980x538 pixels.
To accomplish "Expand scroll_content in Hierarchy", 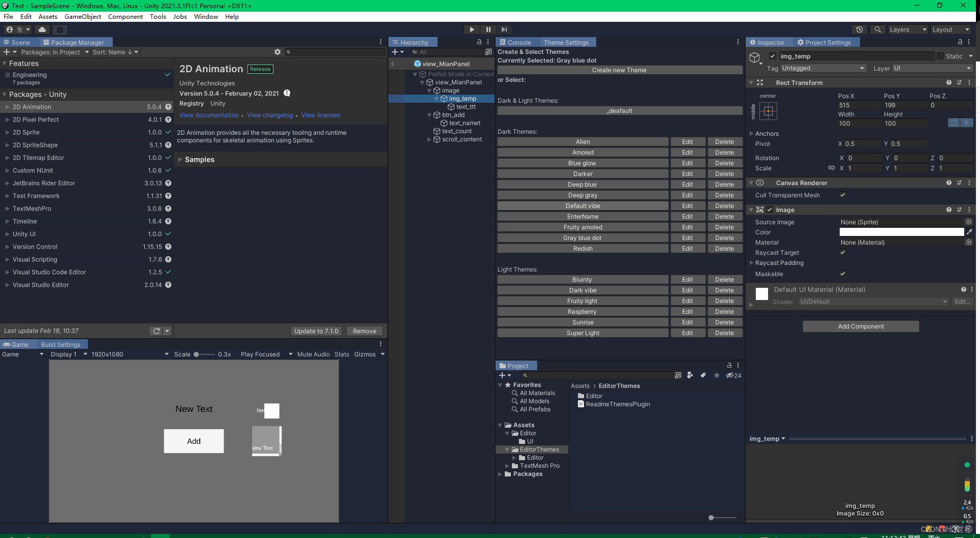I will tap(429, 139).
